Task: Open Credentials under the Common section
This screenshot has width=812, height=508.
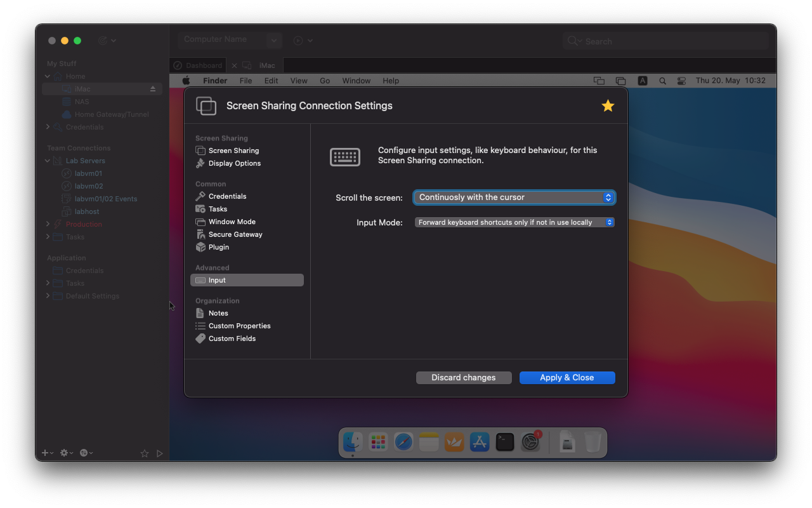Action: click(x=226, y=196)
